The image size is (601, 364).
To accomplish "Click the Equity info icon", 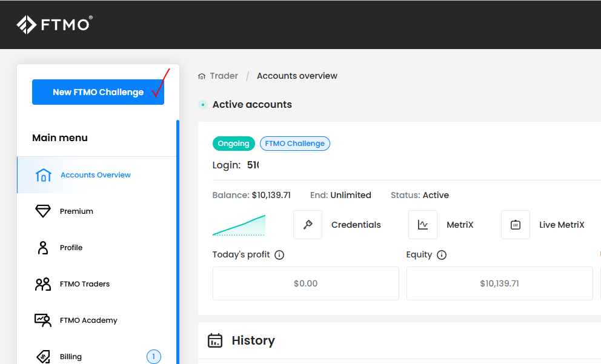I will coord(442,255).
